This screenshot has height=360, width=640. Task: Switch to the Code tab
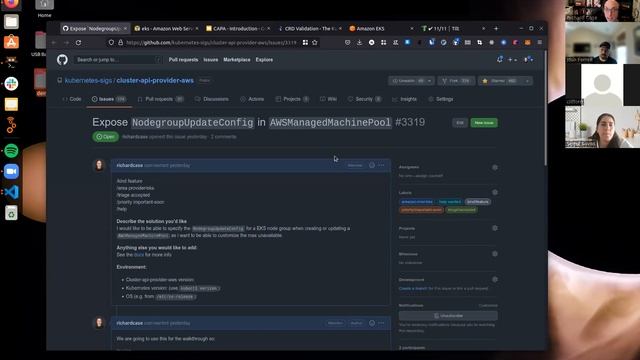[71, 99]
